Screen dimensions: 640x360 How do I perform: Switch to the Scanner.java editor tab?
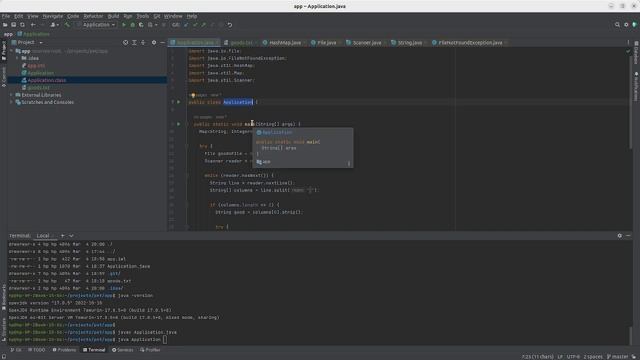[x=367, y=42]
